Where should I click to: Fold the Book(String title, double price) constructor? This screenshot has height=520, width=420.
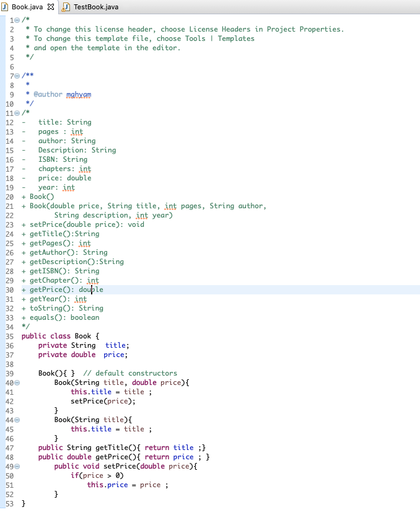(x=17, y=382)
